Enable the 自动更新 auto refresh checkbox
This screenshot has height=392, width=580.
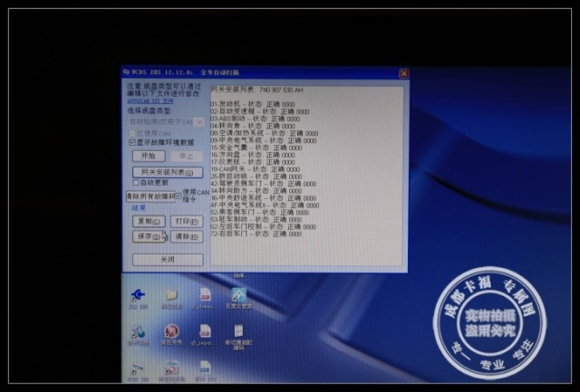tap(135, 183)
